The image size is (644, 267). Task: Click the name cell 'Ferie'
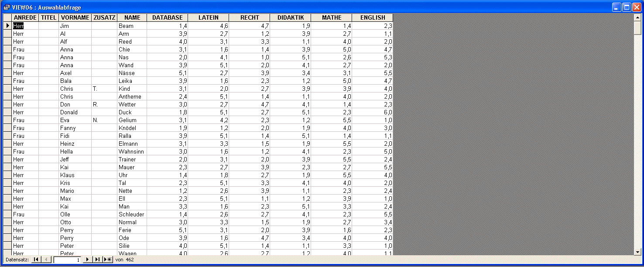[132, 230]
